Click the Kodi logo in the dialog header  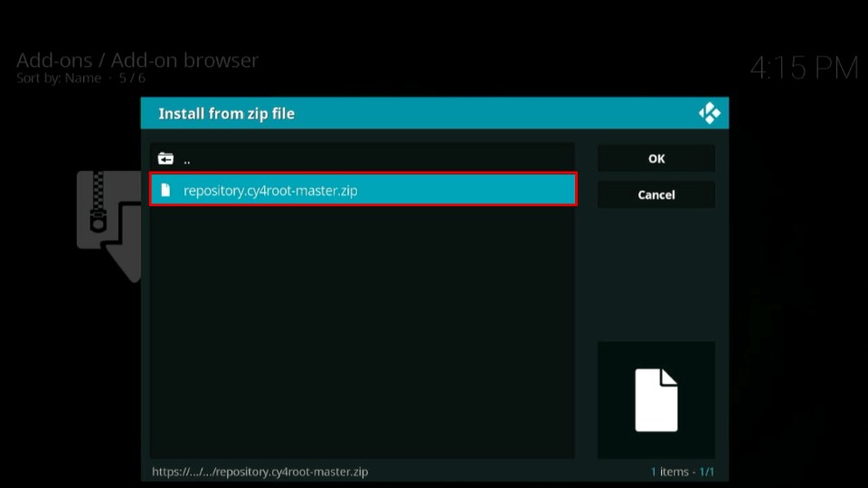(x=709, y=114)
